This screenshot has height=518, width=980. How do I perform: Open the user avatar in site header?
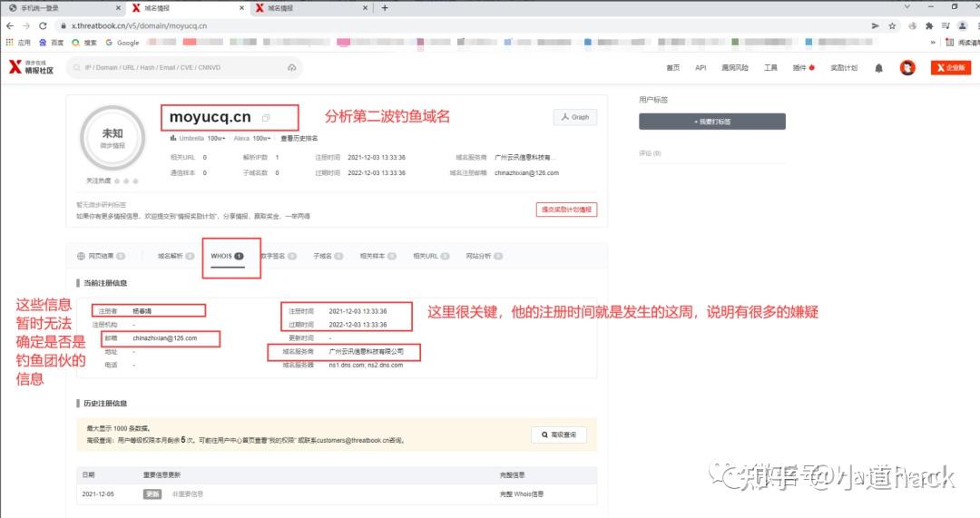pos(907,67)
